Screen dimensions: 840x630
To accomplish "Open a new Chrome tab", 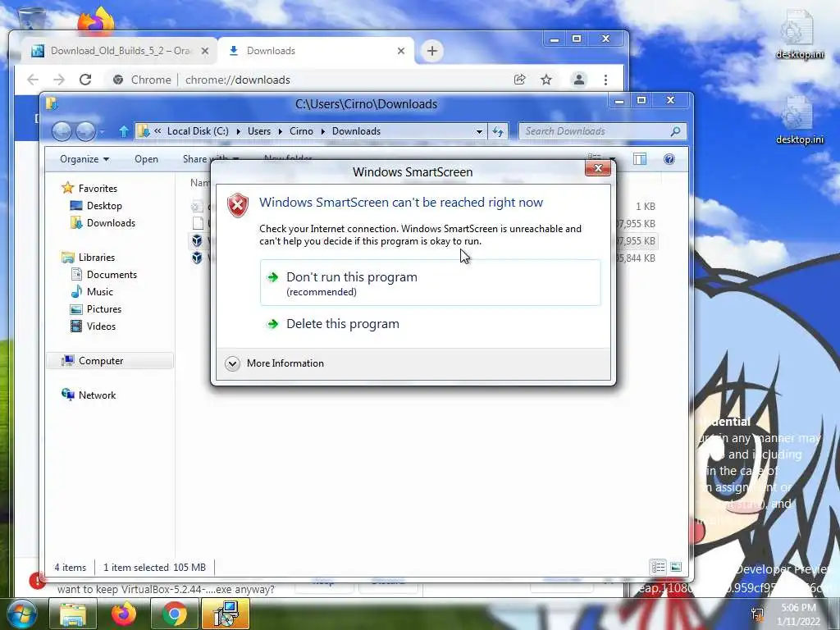I will coord(431,51).
